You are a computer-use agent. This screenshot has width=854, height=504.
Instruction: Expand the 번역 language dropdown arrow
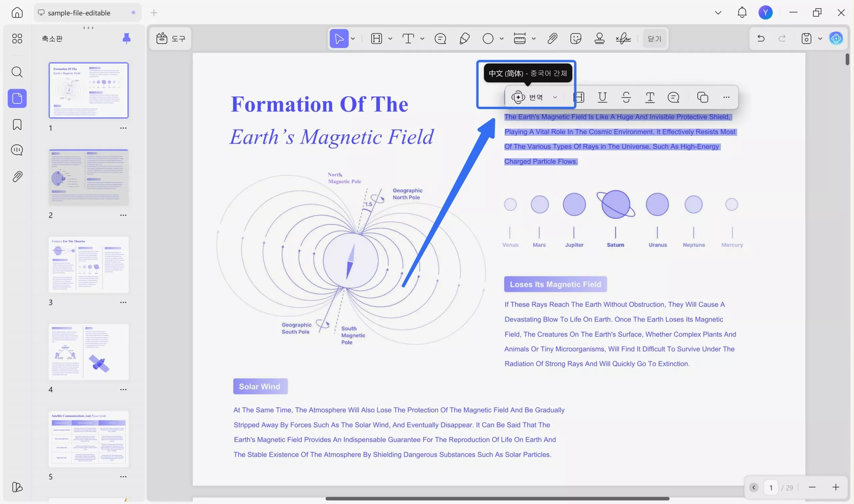pyautogui.click(x=555, y=97)
